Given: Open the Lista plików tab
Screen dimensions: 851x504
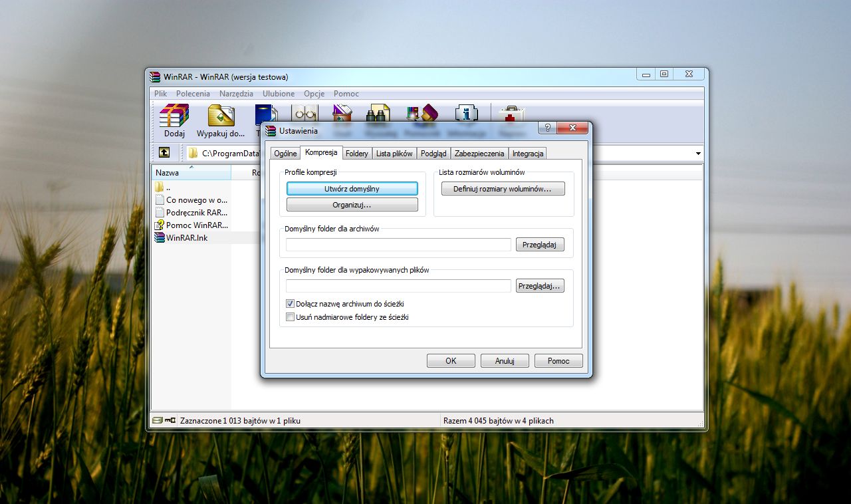Looking at the screenshot, I should tap(394, 154).
